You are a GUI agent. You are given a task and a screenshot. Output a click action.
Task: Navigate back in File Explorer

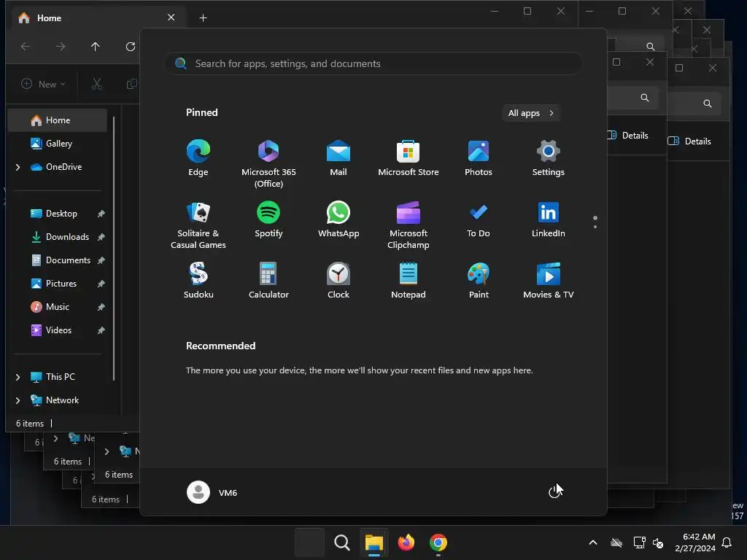[x=26, y=46]
